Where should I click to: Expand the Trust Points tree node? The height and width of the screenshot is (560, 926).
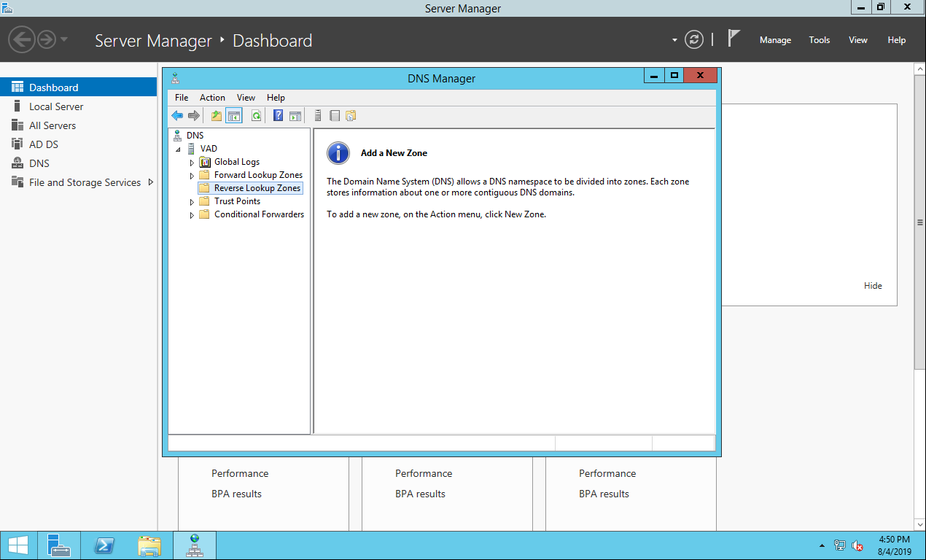(x=192, y=202)
